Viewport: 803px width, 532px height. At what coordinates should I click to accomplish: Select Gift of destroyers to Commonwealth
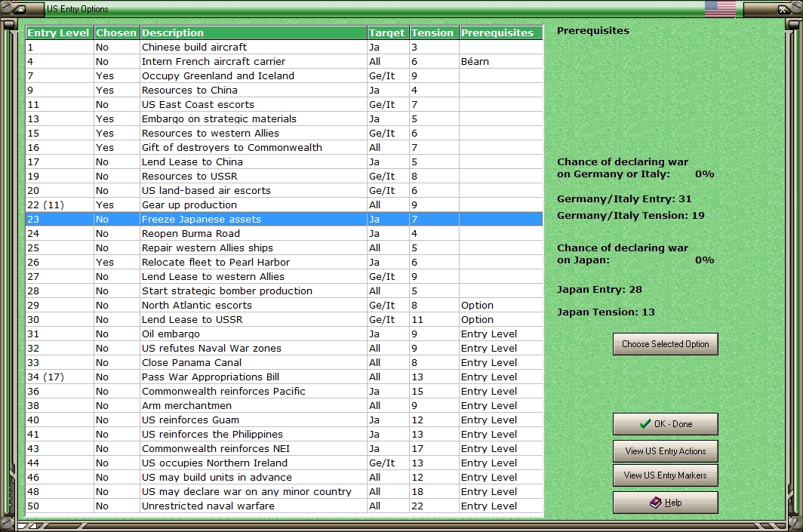click(285, 147)
